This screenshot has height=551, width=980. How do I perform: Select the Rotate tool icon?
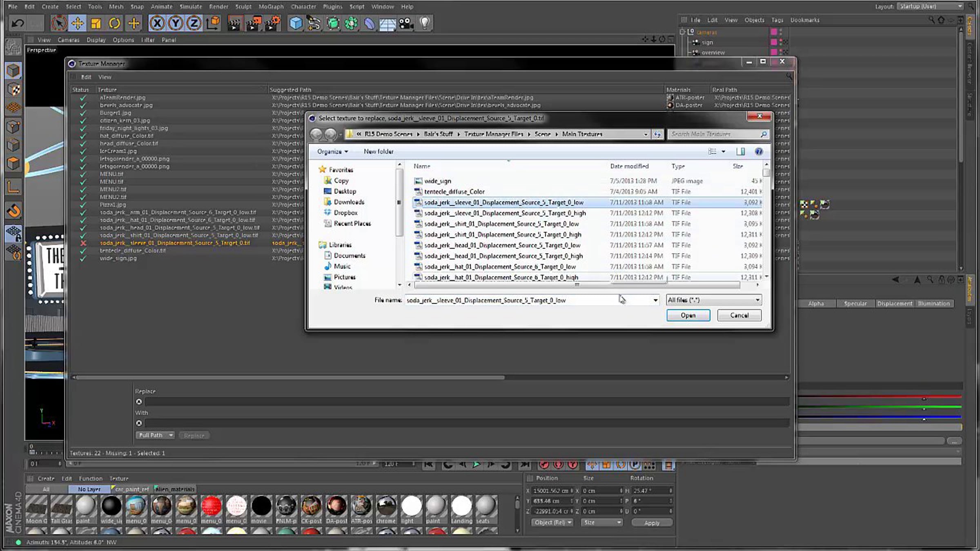click(115, 23)
